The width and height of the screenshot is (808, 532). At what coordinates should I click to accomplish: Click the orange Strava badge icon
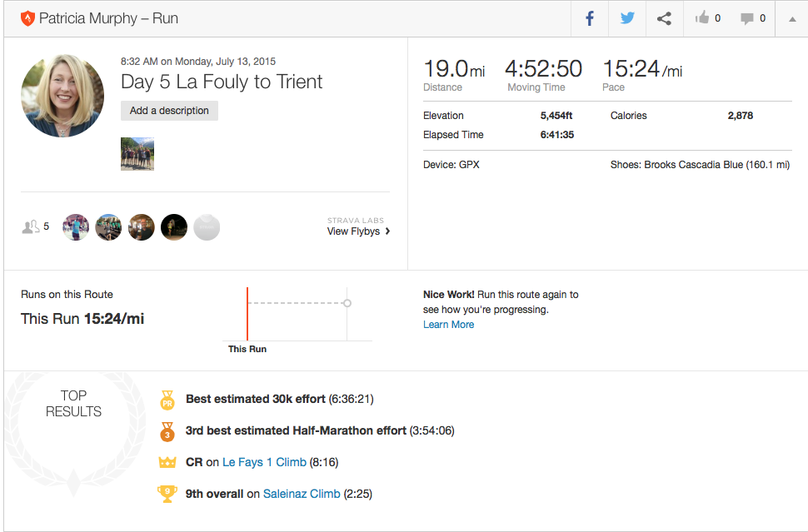tap(27, 18)
